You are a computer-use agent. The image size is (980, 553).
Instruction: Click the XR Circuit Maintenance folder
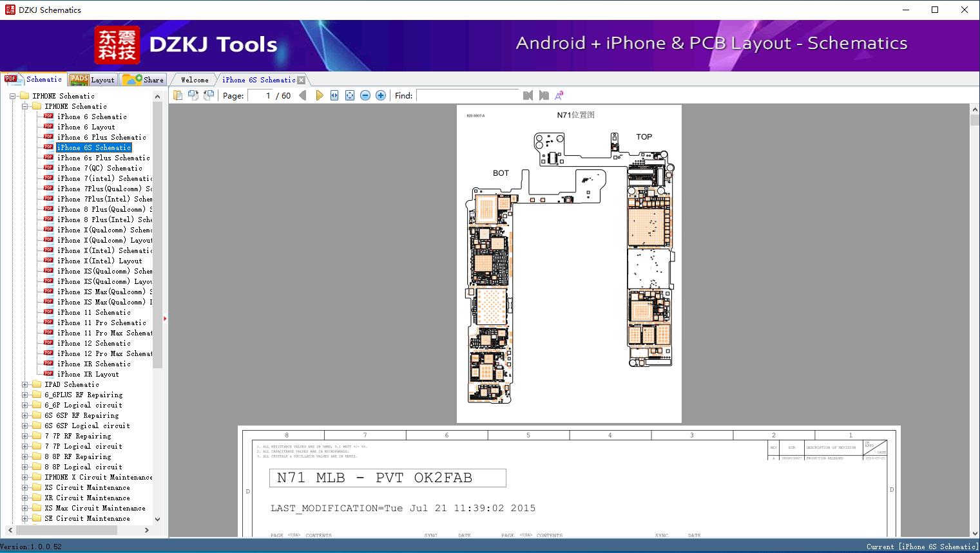[87, 498]
